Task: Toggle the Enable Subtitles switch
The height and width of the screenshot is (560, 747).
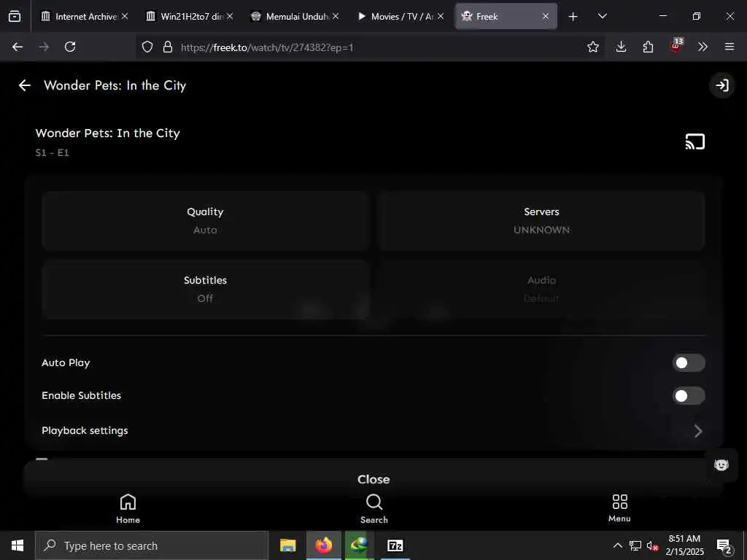Action: pyautogui.click(x=689, y=396)
